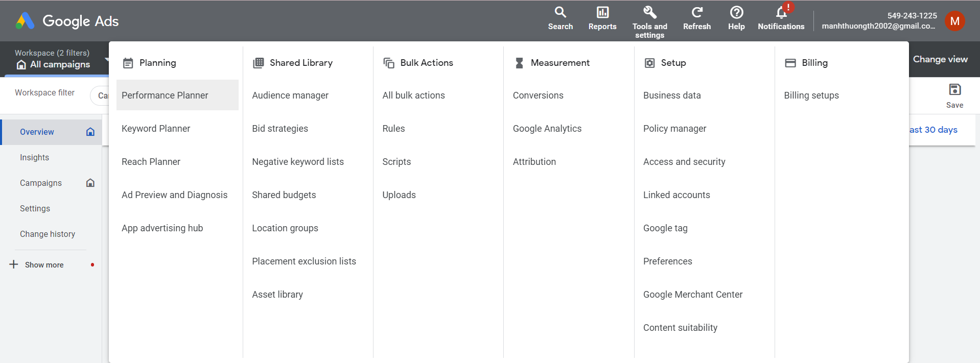Expand Show more in the sidebar
This screenshot has width=980, height=363.
[44, 264]
